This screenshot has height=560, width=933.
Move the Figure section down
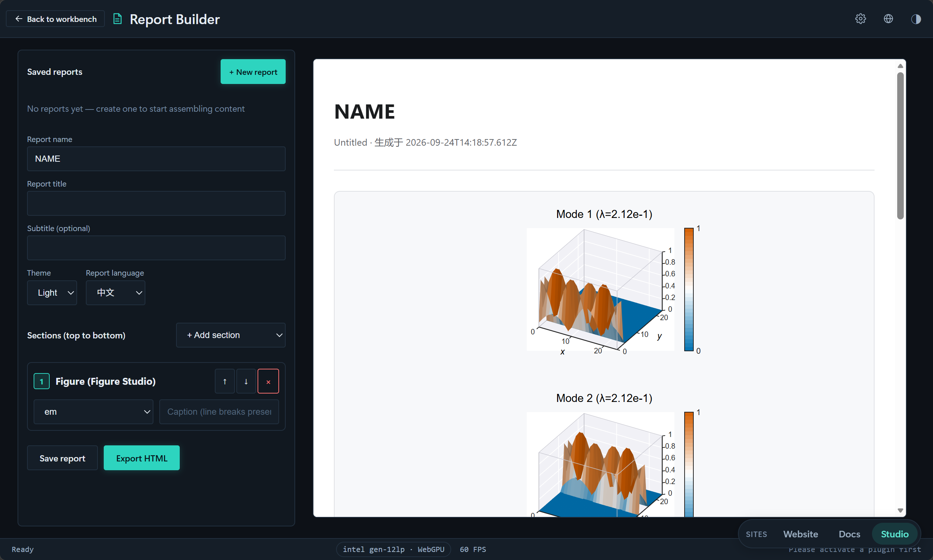click(x=246, y=381)
